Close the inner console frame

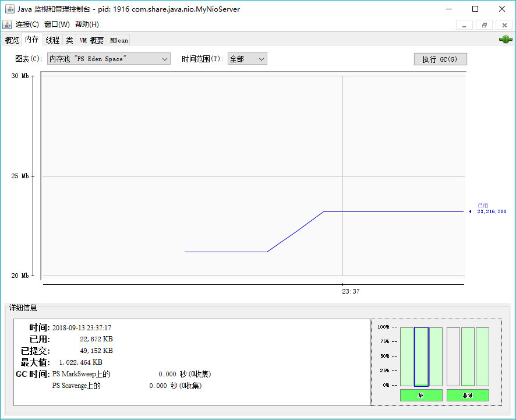[x=504, y=25]
